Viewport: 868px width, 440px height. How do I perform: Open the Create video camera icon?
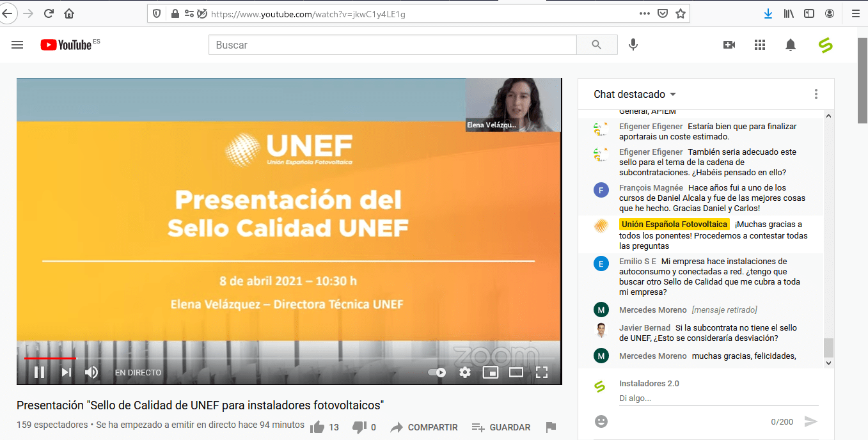(x=729, y=45)
